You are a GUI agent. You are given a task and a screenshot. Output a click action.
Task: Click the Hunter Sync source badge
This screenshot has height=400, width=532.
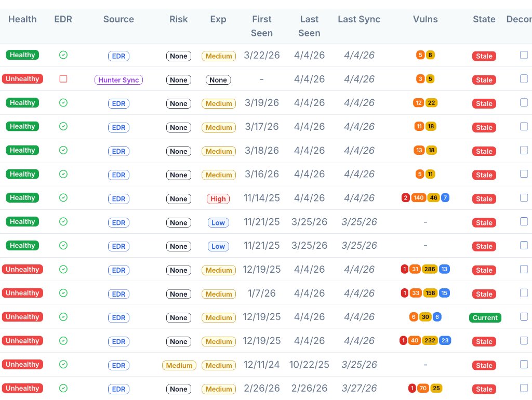pos(118,80)
